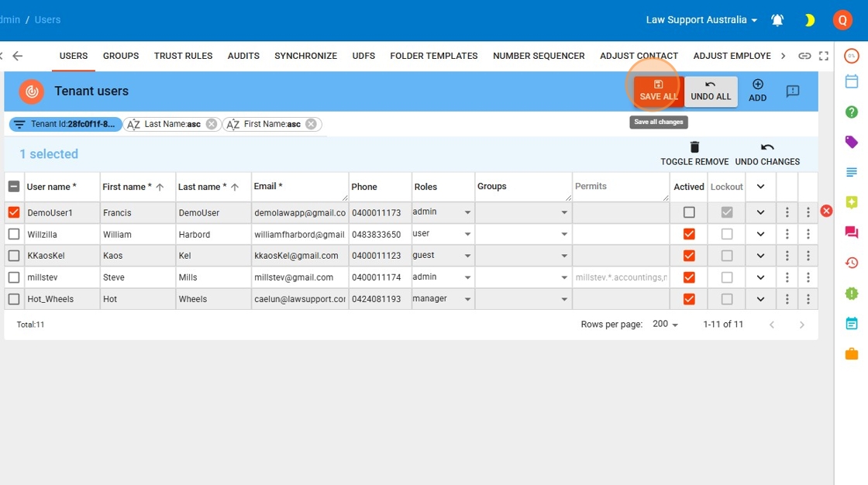This screenshot has width=868, height=485.
Task: Expand Law Support Australia tenant menu
Action: 701,20
